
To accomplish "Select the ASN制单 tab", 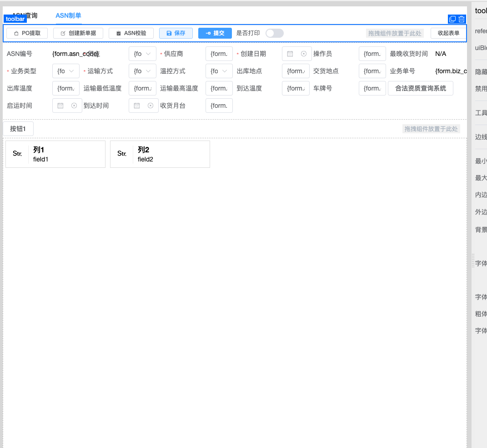I will 68,16.
